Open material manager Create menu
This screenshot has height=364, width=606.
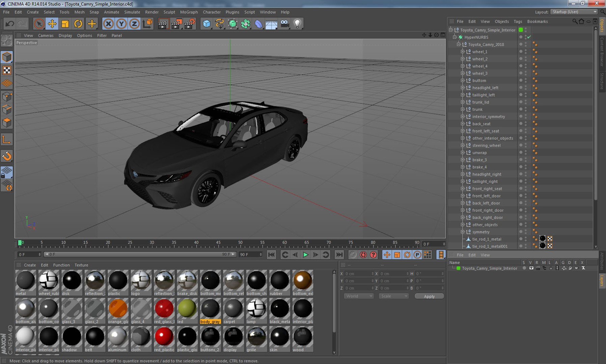(30, 265)
